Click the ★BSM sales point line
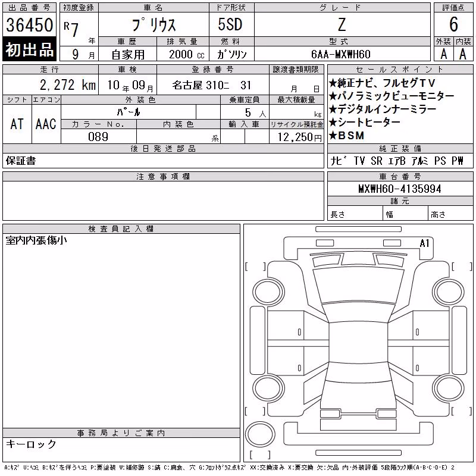The image size is (476, 476). (347, 136)
